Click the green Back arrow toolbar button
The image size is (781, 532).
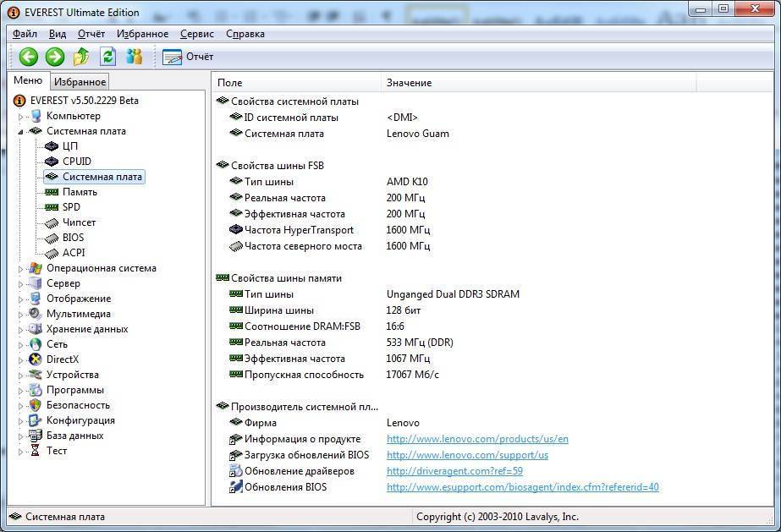(29, 57)
